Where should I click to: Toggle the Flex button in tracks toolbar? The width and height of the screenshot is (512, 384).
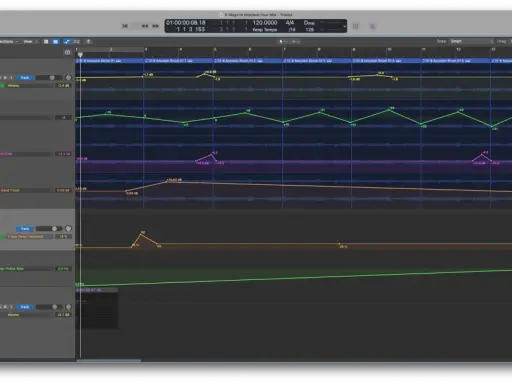tap(77, 41)
